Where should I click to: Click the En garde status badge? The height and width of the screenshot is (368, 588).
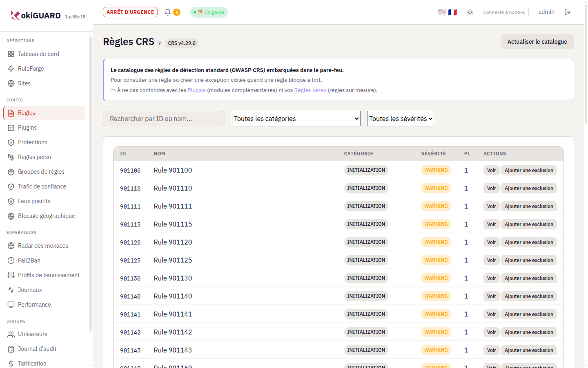(x=209, y=12)
